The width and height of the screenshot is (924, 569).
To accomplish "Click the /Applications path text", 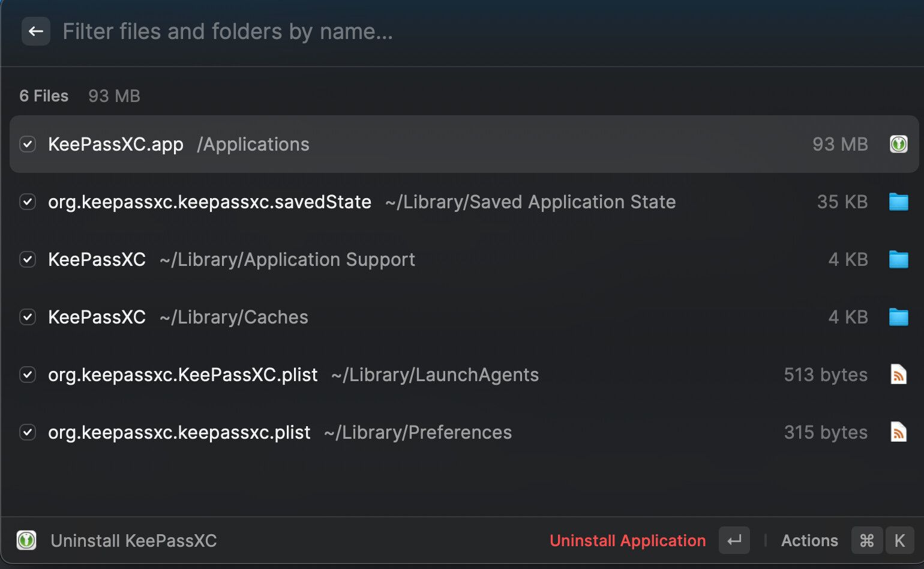I will point(253,145).
